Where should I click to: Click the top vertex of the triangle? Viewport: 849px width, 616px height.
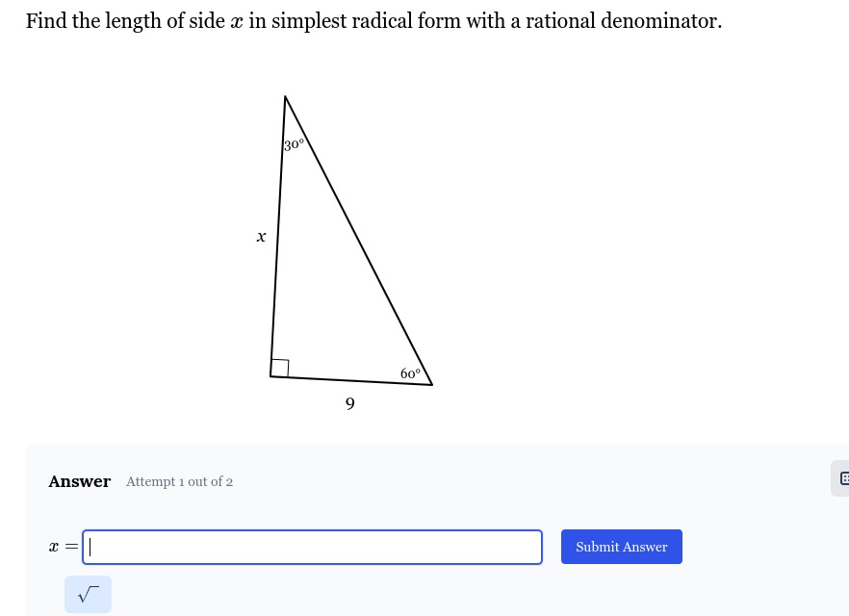click(x=285, y=96)
